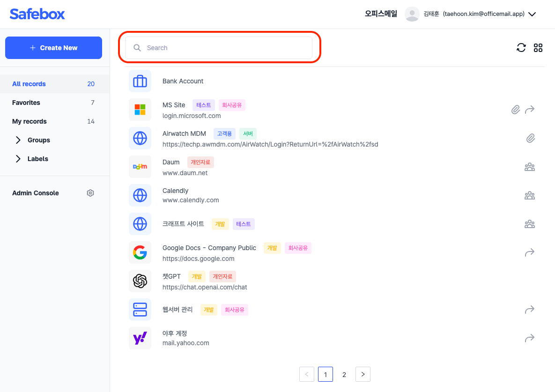Click the attachment paperclip on MS Site
Image resolution: width=555 pixels, height=392 pixels.
point(515,110)
